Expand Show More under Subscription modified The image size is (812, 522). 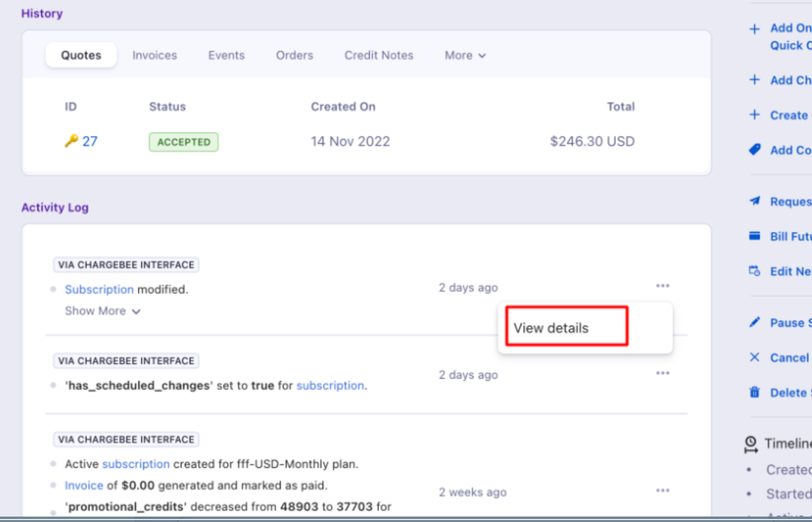(102, 311)
